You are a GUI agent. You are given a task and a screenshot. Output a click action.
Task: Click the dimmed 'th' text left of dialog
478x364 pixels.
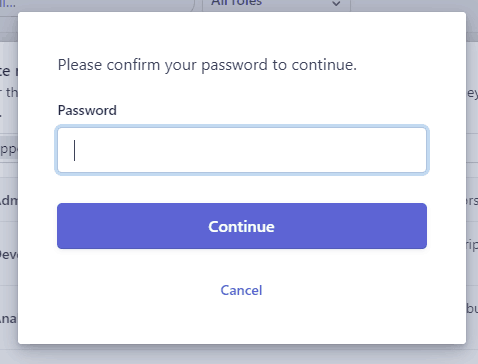pyautogui.click(x=12, y=92)
